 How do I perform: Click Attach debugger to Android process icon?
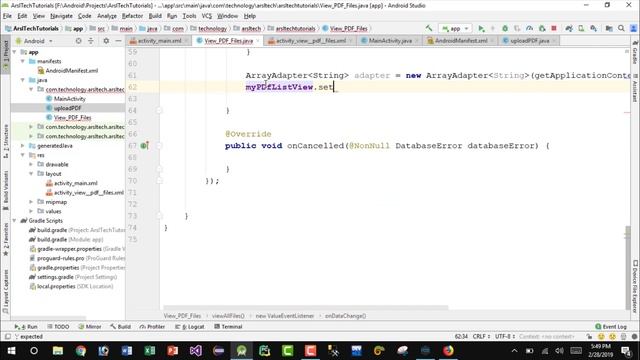542,28
